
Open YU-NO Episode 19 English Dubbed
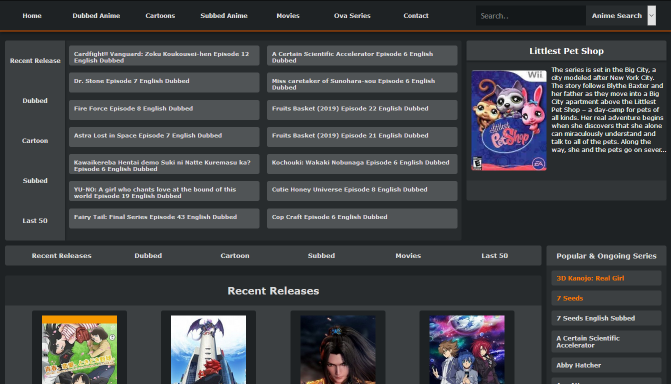tap(164, 191)
